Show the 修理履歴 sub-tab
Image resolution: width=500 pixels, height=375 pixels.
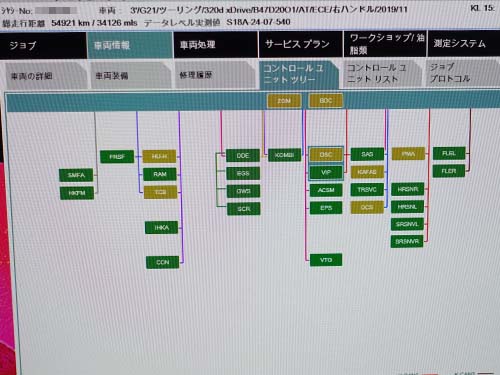coord(215,75)
